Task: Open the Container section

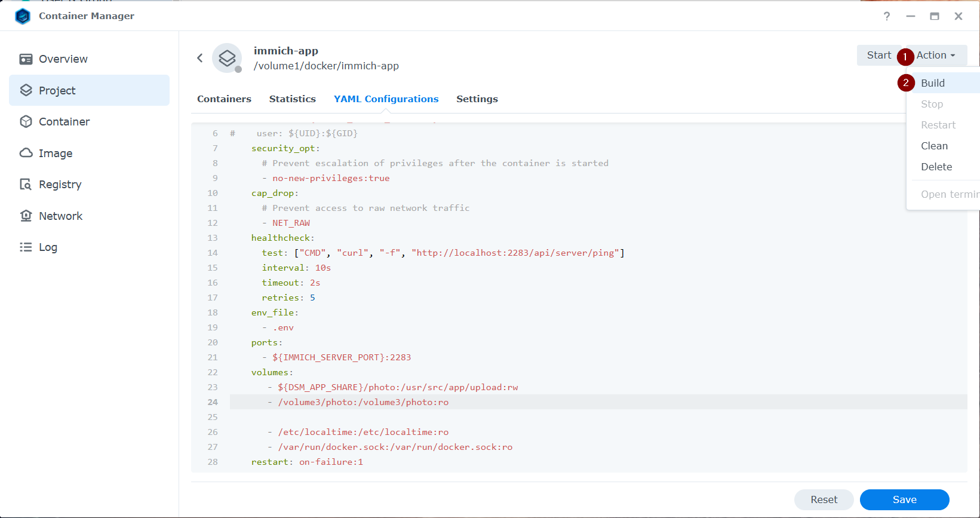Action: pyautogui.click(x=90, y=122)
